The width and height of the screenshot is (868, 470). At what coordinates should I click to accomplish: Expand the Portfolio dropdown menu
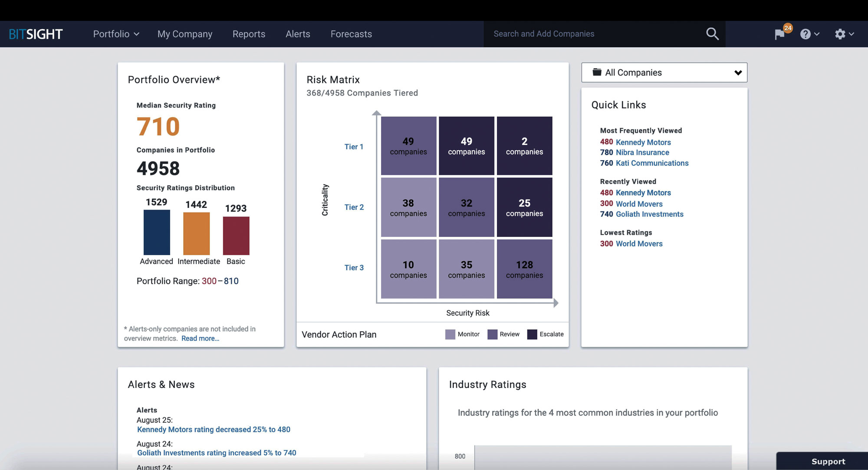click(x=115, y=34)
